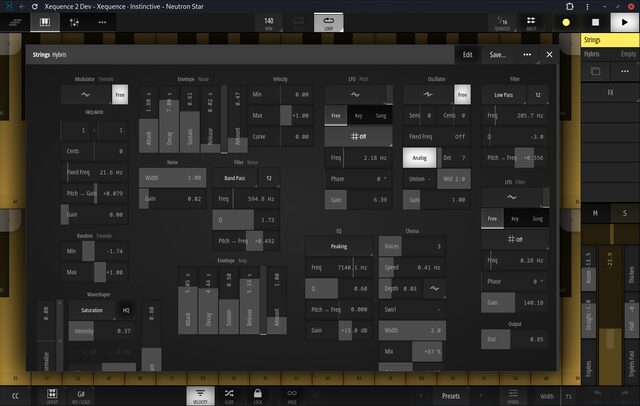Toggle the Oscillator Free button
This screenshot has height=406, width=640.
tap(462, 95)
